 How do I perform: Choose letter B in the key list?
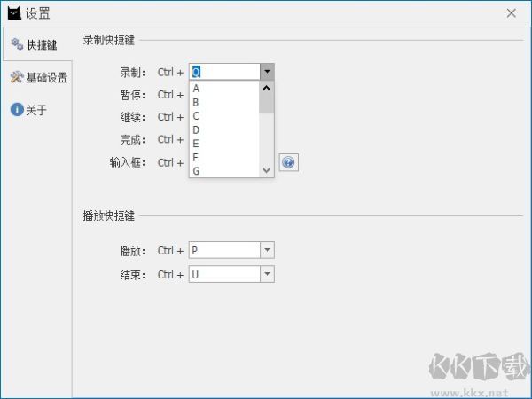pyautogui.click(x=196, y=102)
